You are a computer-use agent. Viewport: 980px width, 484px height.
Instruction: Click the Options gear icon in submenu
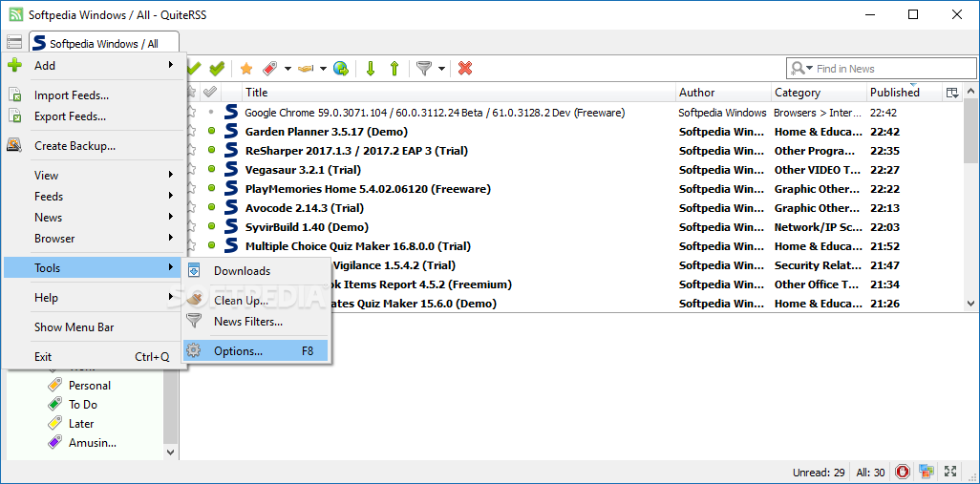pyautogui.click(x=194, y=350)
